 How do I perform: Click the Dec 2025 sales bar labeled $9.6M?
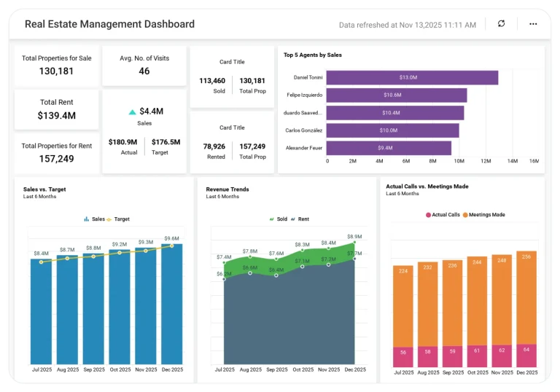[172, 304]
